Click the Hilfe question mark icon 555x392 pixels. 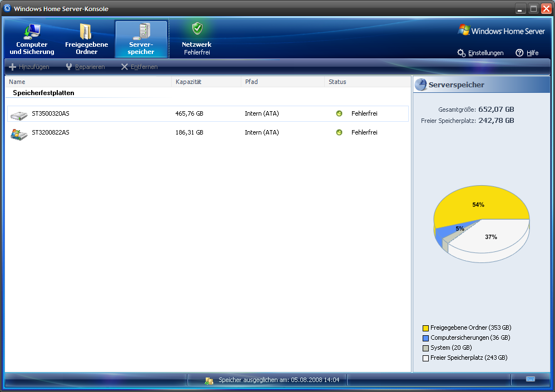[x=519, y=53]
